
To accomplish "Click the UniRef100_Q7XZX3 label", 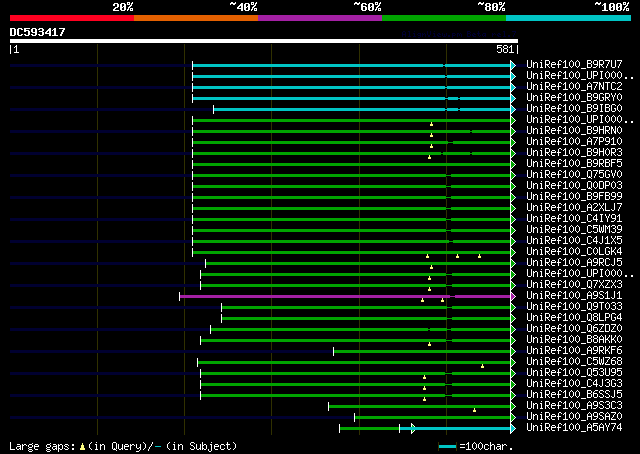I will [574, 285].
